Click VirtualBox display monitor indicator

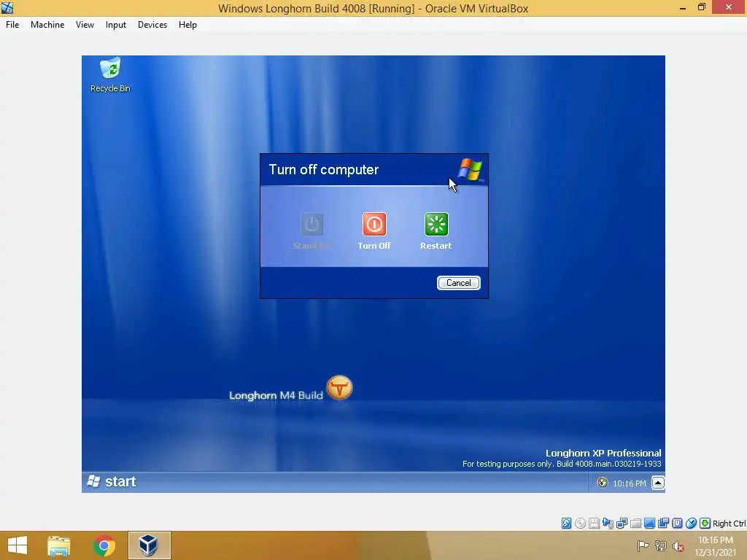click(649, 524)
